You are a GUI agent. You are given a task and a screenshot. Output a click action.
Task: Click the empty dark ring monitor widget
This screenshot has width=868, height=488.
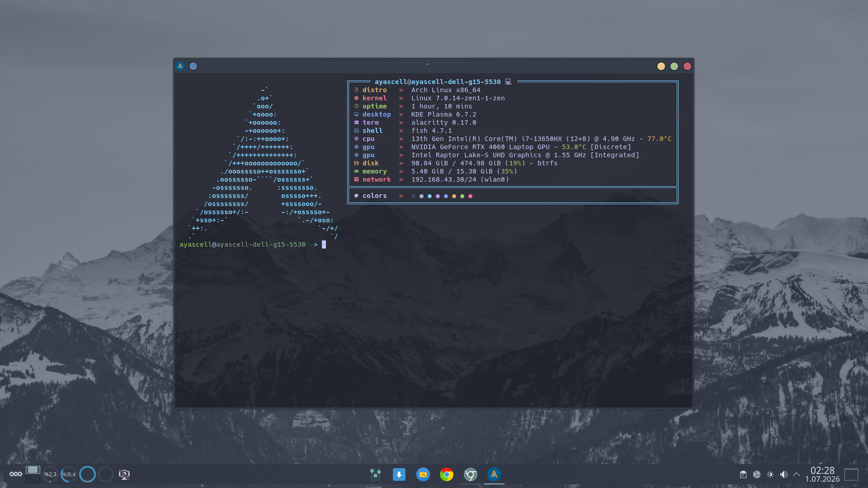pyautogui.click(x=106, y=474)
